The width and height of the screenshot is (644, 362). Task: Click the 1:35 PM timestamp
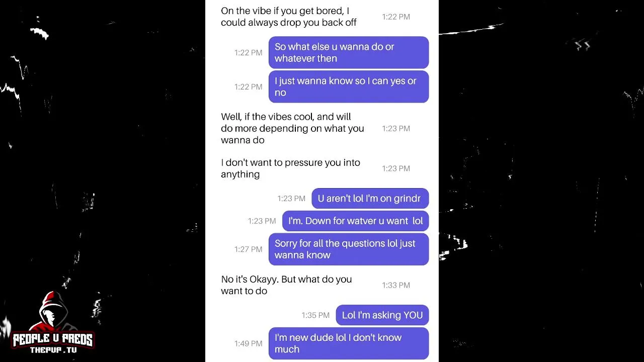(315, 315)
